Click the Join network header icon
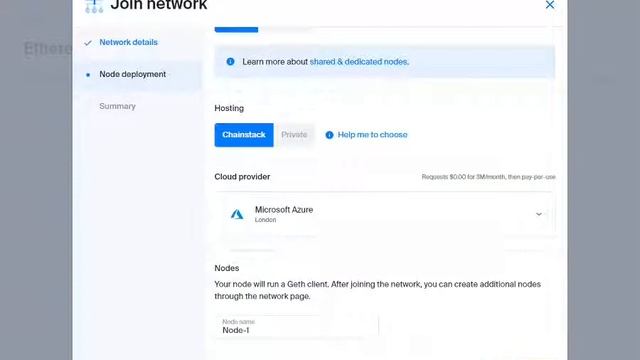640x360 pixels. pyautogui.click(x=94, y=6)
